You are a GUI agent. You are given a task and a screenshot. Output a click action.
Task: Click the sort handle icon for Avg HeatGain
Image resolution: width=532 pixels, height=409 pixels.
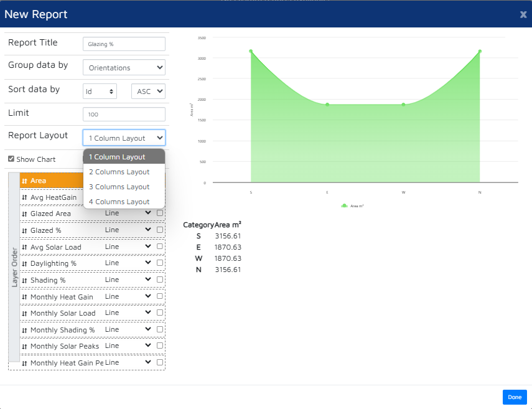click(x=24, y=197)
